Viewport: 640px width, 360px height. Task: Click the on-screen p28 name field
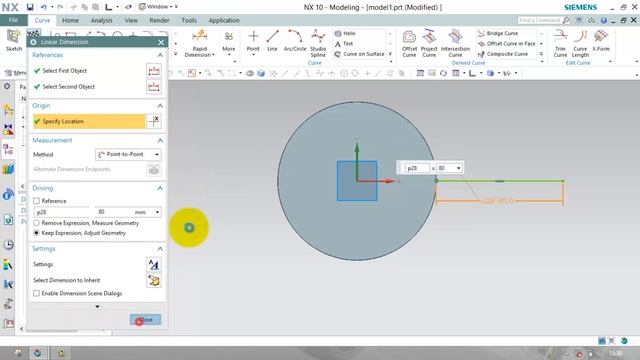click(416, 168)
